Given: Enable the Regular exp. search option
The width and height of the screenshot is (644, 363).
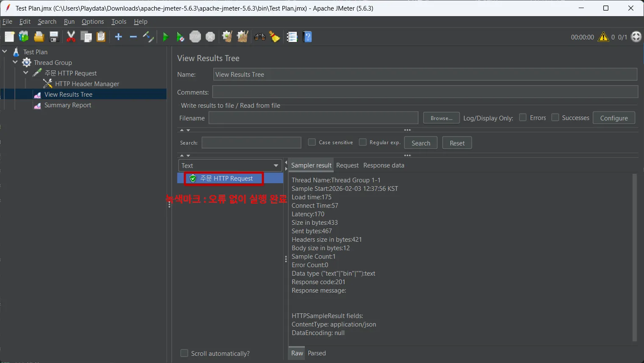Looking at the screenshot, I should pos(363,142).
